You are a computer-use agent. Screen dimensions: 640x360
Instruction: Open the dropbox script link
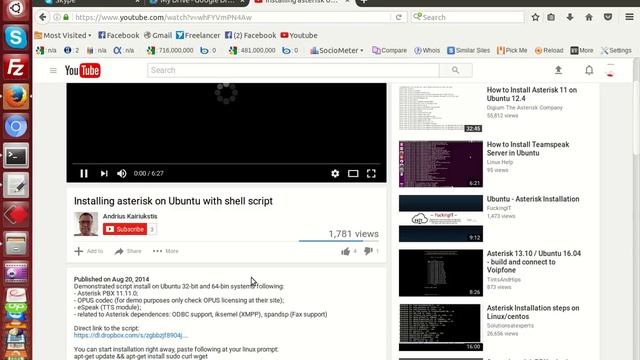pyautogui.click(x=131, y=336)
